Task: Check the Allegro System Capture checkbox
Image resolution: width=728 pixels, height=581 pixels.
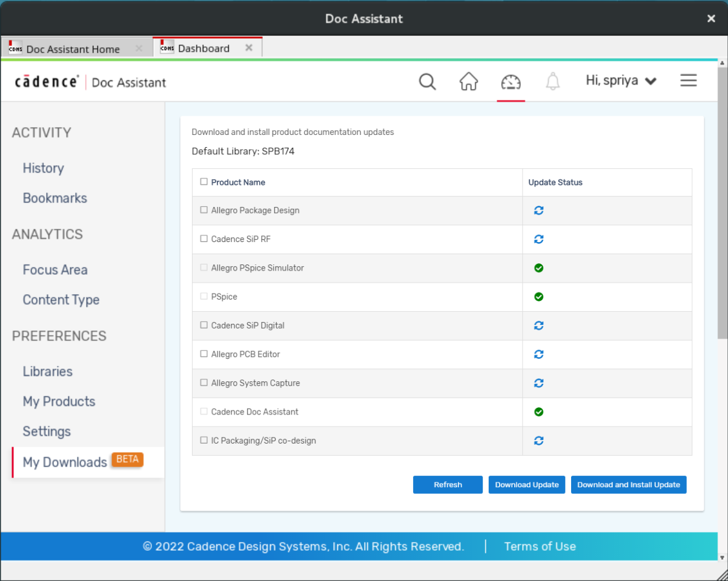Action: pyautogui.click(x=204, y=382)
